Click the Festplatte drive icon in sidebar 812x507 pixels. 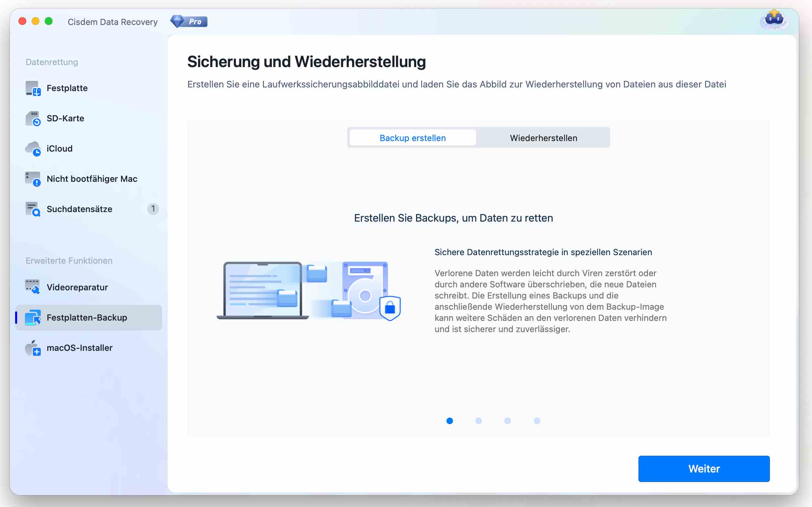33,88
